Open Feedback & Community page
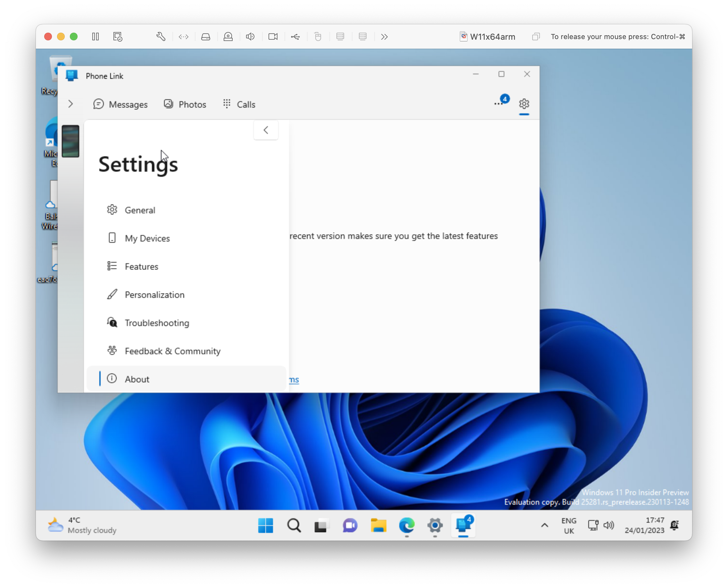The width and height of the screenshot is (728, 588). pos(172,351)
